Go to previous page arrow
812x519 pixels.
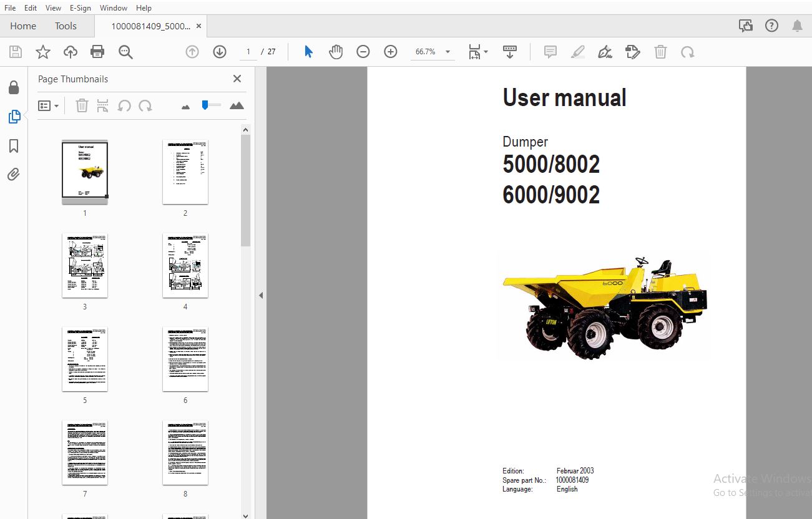click(x=192, y=52)
